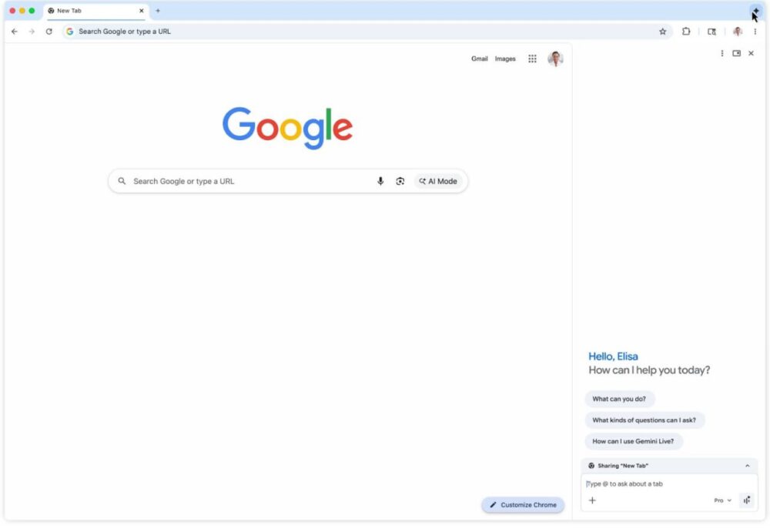
Task: Open Chrome's three-dot menu in toolbar
Action: pos(755,32)
